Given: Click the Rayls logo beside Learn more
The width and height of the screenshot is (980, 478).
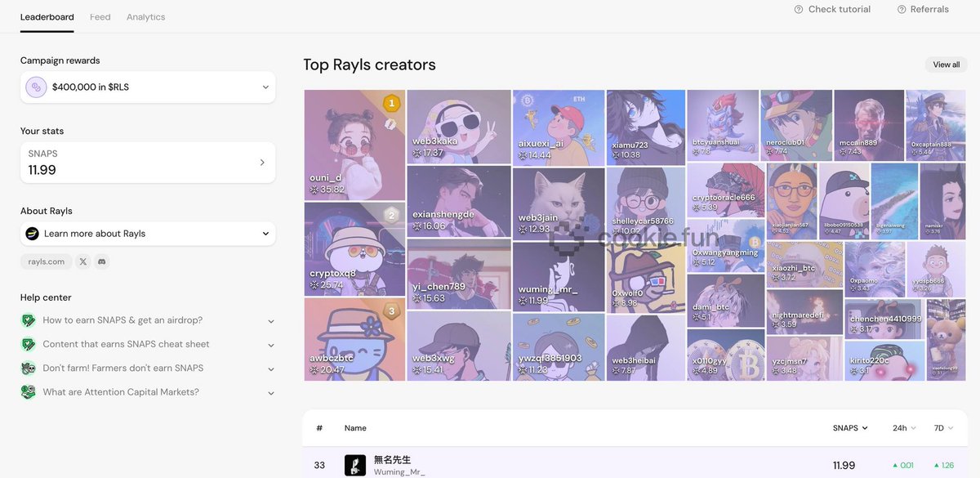Looking at the screenshot, I should [x=33, y=234].
